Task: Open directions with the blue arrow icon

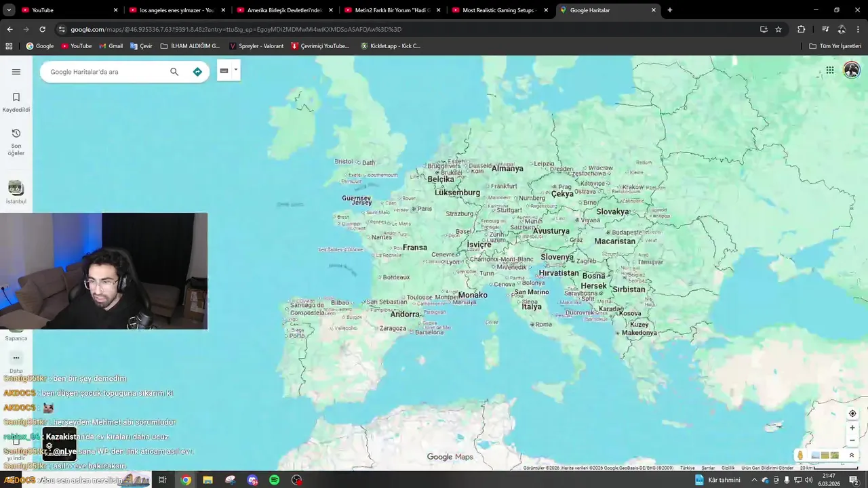Action: pyautogui.click(x=197, y=72)
